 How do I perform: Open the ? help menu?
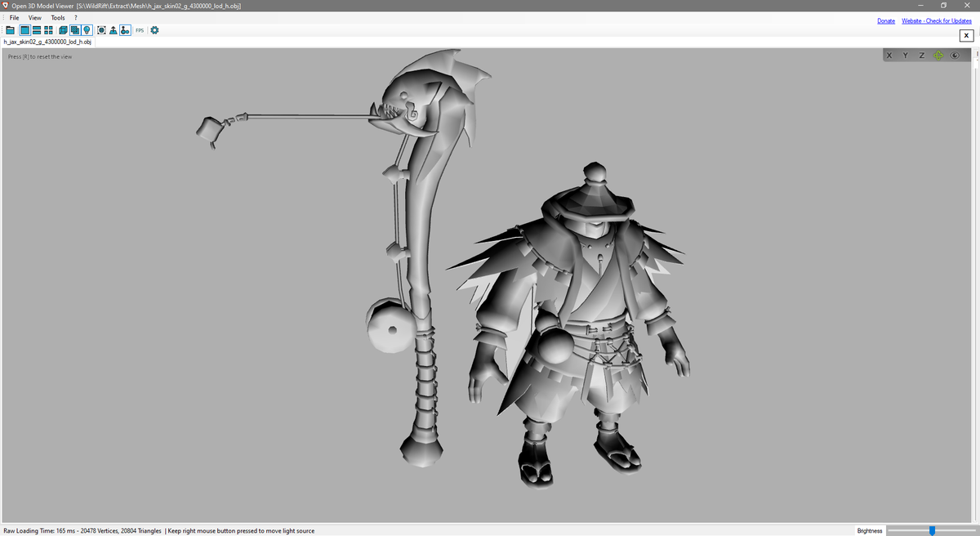(x=76, y=17)
